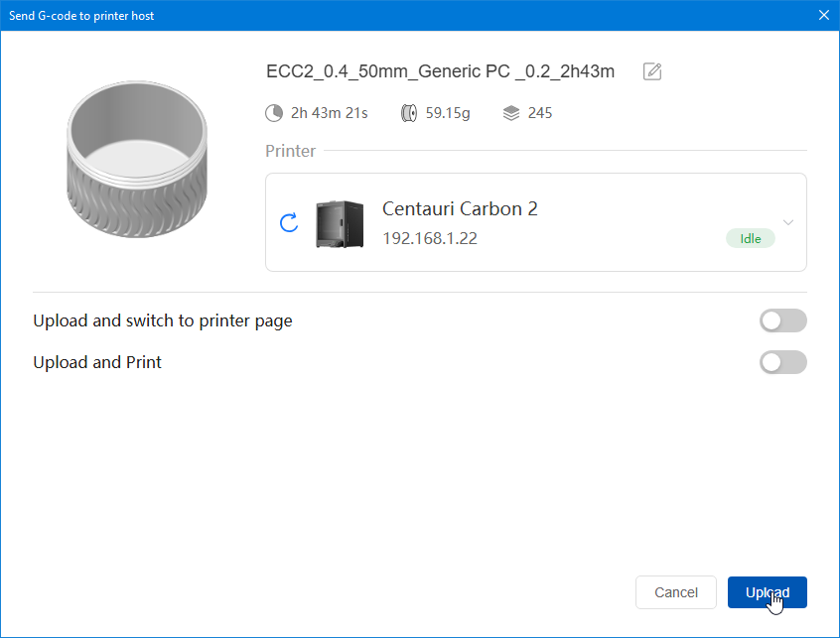
Task: Refresh the printer list
Action: (x=289, y=222)
